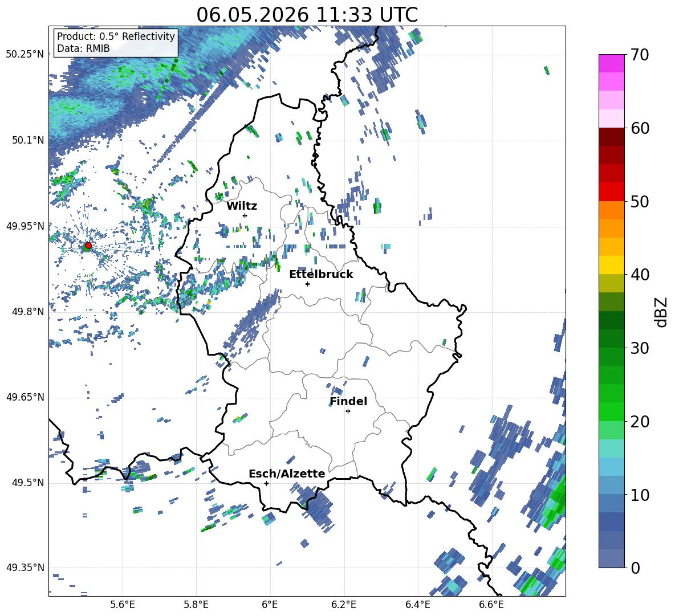Click the Wiltz city label

click(242, 206)
